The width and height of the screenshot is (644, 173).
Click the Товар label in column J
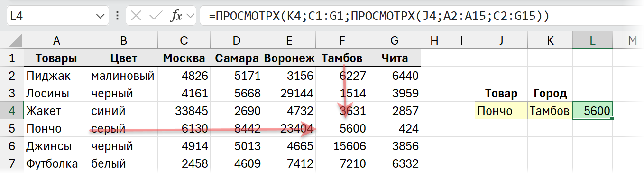coord(501,93)
